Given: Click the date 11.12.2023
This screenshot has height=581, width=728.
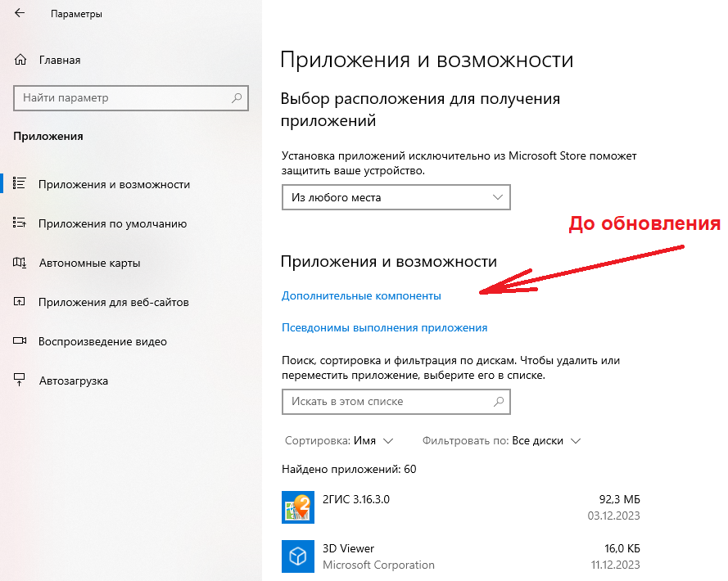Looking at the screenshot, I should pos(615,565).
